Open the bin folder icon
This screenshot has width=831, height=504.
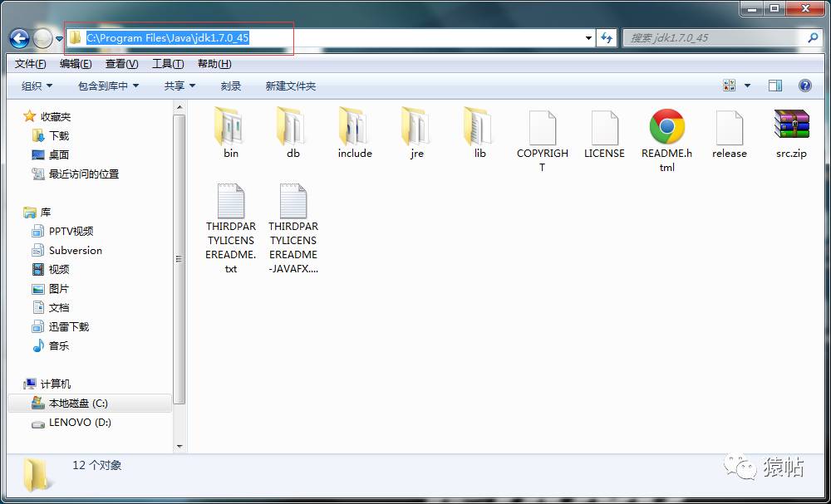tap(230, 126)
